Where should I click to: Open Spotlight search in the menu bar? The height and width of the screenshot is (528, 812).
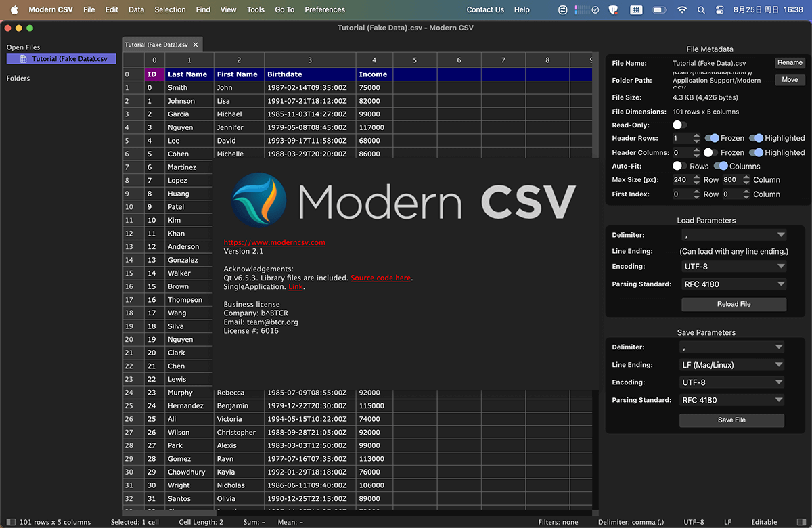[700, 9]
